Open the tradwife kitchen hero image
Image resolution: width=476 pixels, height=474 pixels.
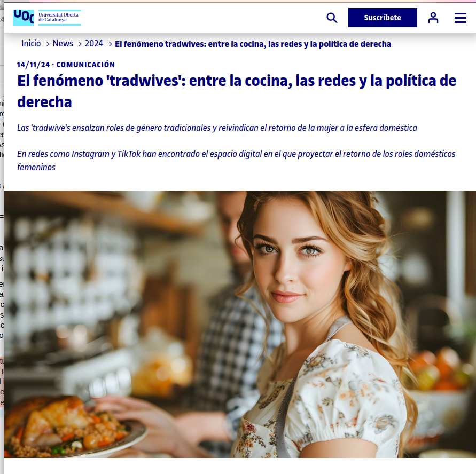240,324
